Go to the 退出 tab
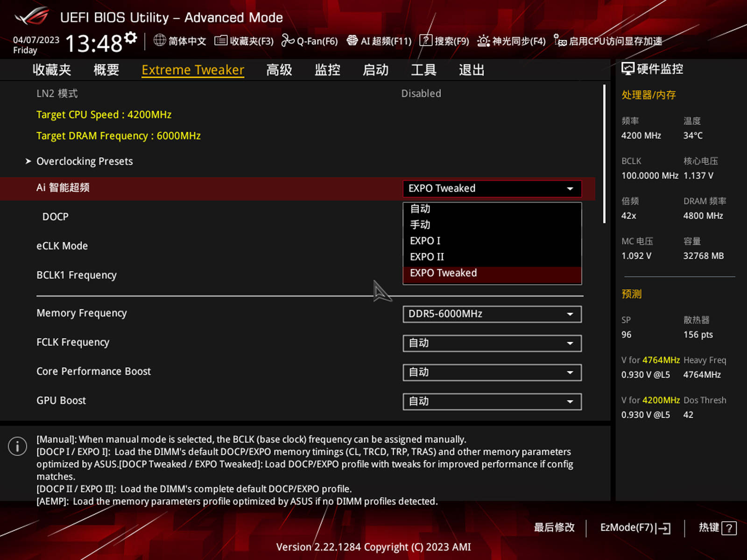The height and width of the screenshot is (560, 747). click(x=472, y=70)
